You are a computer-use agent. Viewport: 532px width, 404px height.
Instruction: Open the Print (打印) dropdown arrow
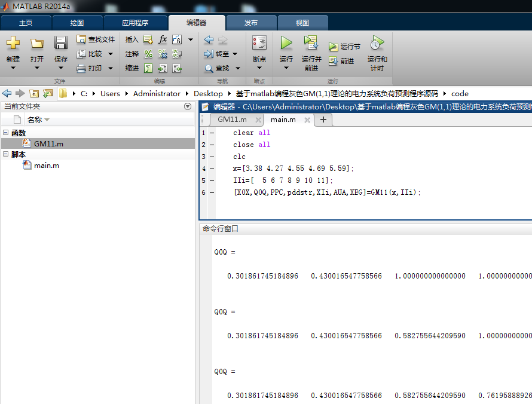coord(111,68)
